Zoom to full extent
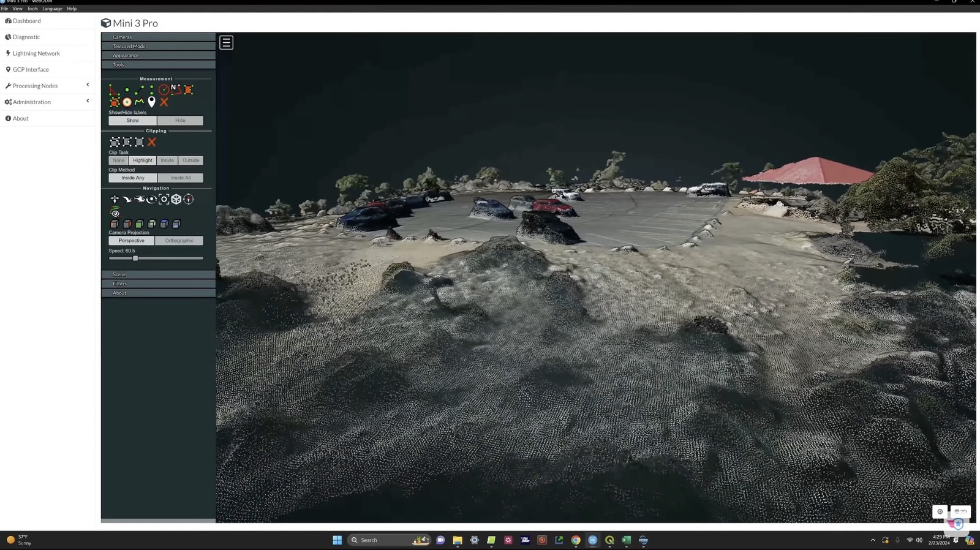This screenshot has height=550, width=980. (164, 199)
